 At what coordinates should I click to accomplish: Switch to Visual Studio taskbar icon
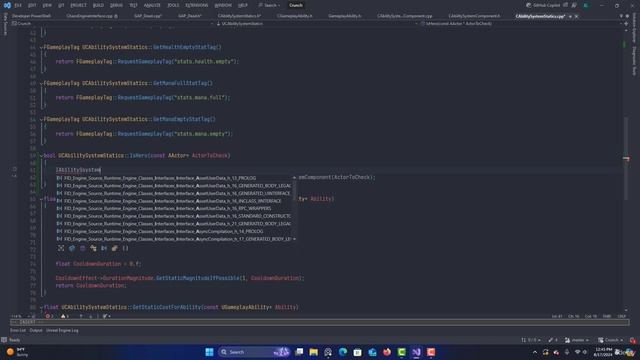(416, 352)
